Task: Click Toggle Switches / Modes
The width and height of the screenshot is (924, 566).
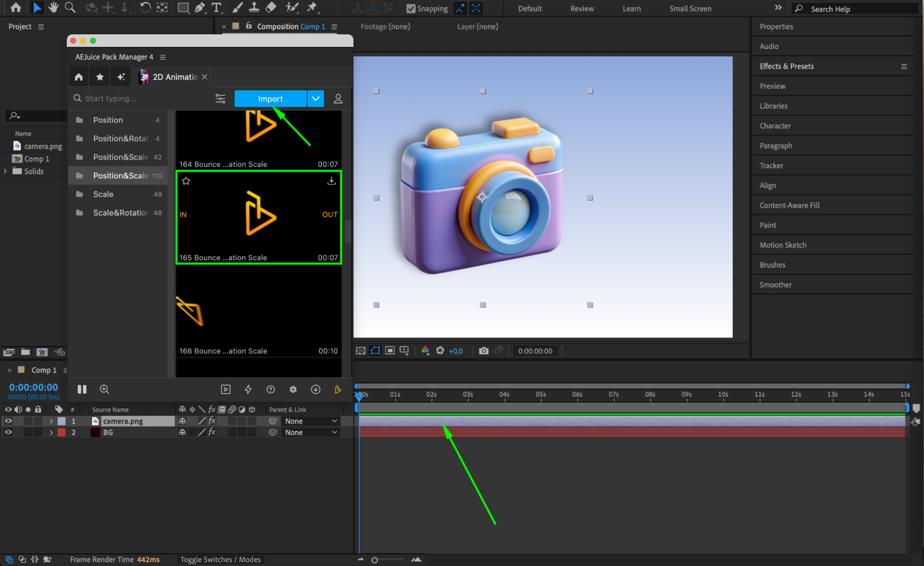Action: 220,559
